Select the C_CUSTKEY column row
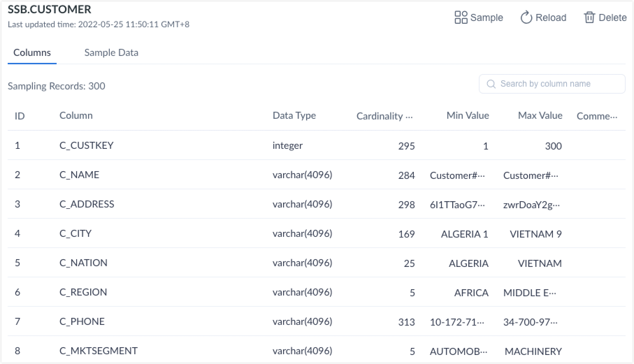This screenshot has width=634, height=364. tap(86, 145)
